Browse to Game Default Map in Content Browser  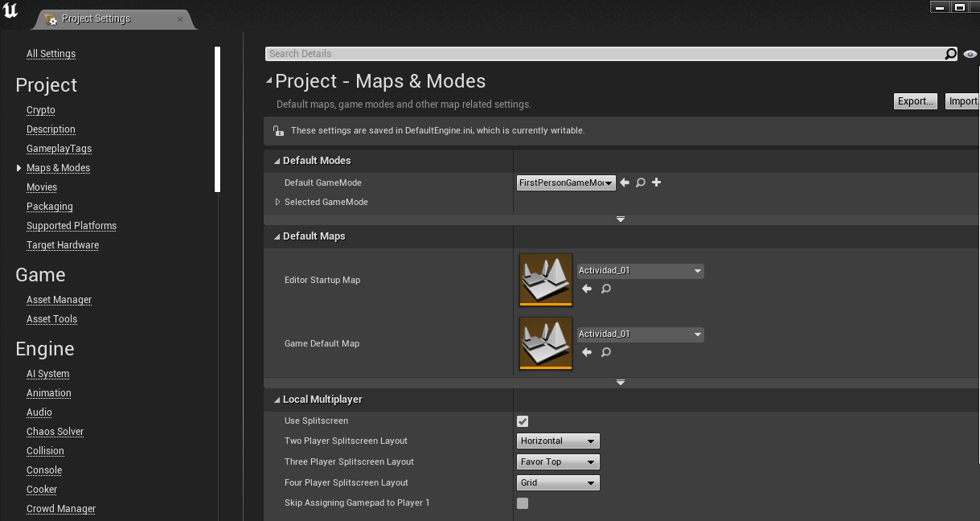[606, 352]
